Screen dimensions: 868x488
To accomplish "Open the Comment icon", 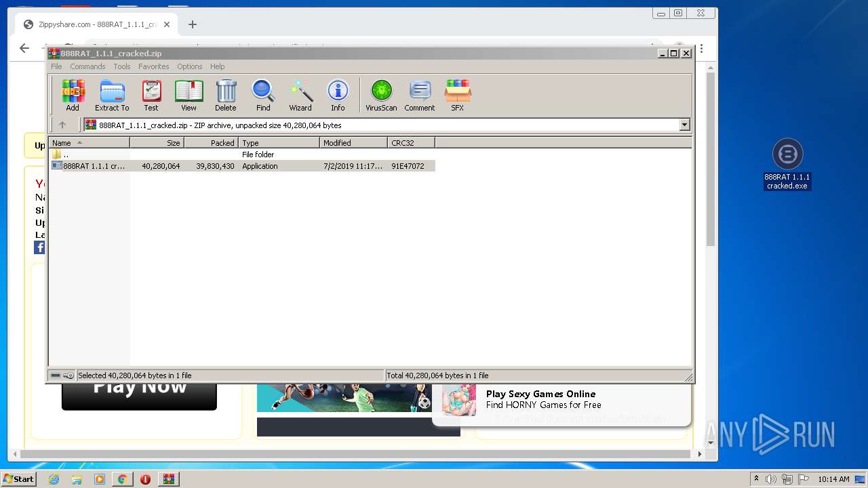I will click(x=420, y=95).
